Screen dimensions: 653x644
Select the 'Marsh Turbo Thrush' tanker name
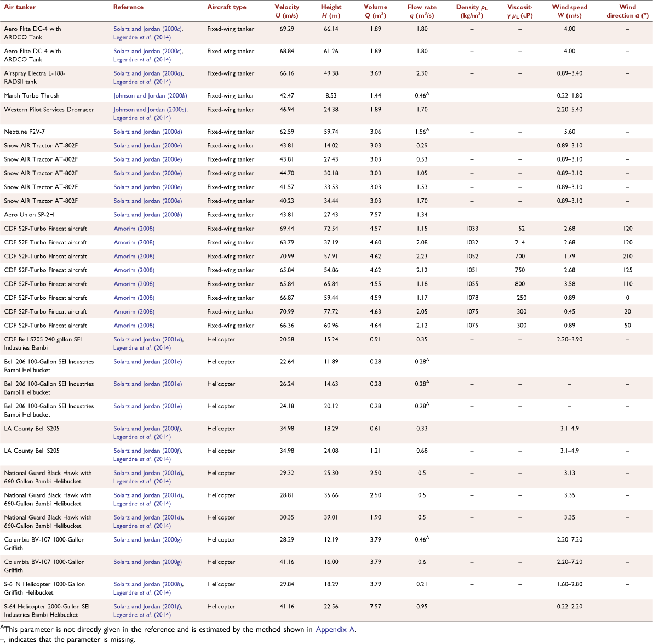[x=32, y=95]
